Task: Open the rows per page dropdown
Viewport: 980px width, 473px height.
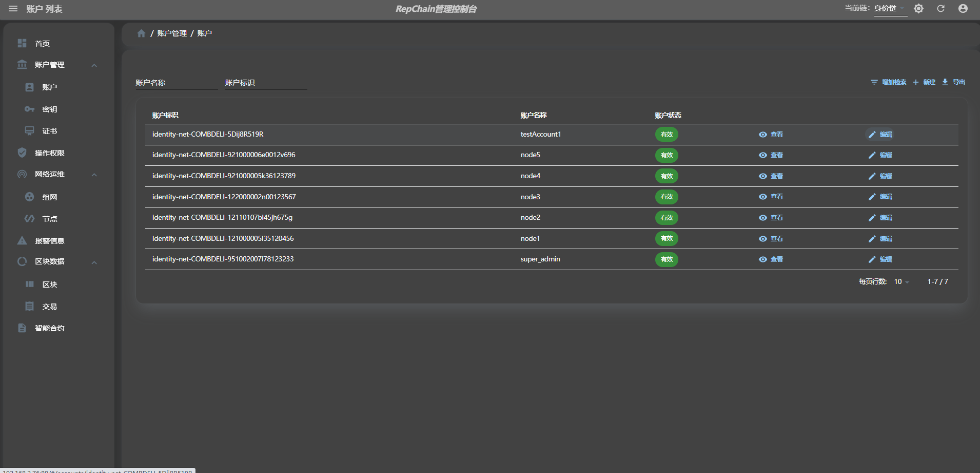Action: (x=901, y=281)
